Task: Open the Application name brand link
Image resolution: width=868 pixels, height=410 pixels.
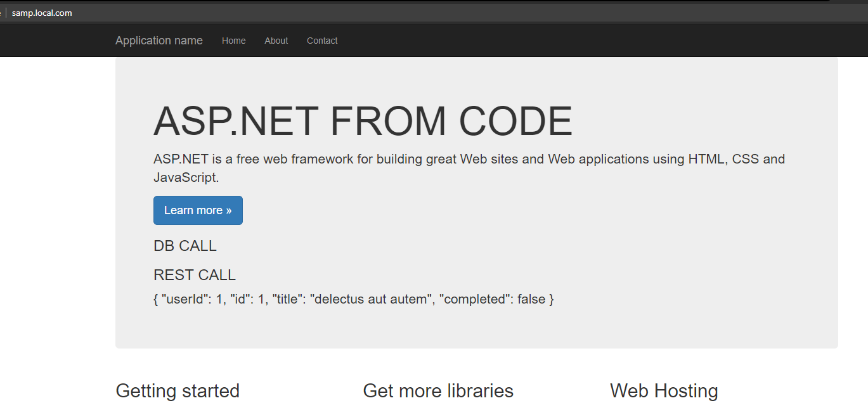Action: (x=159, y=41)
